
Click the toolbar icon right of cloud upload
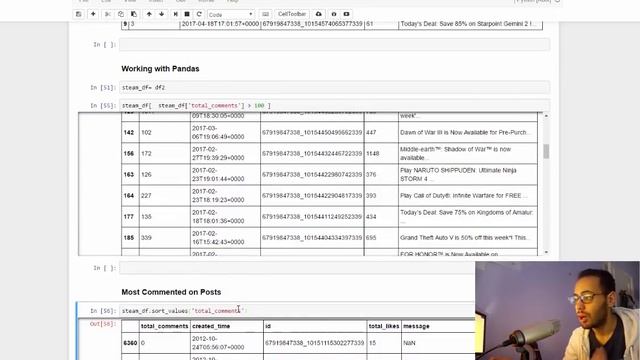[x=334, y=14]
